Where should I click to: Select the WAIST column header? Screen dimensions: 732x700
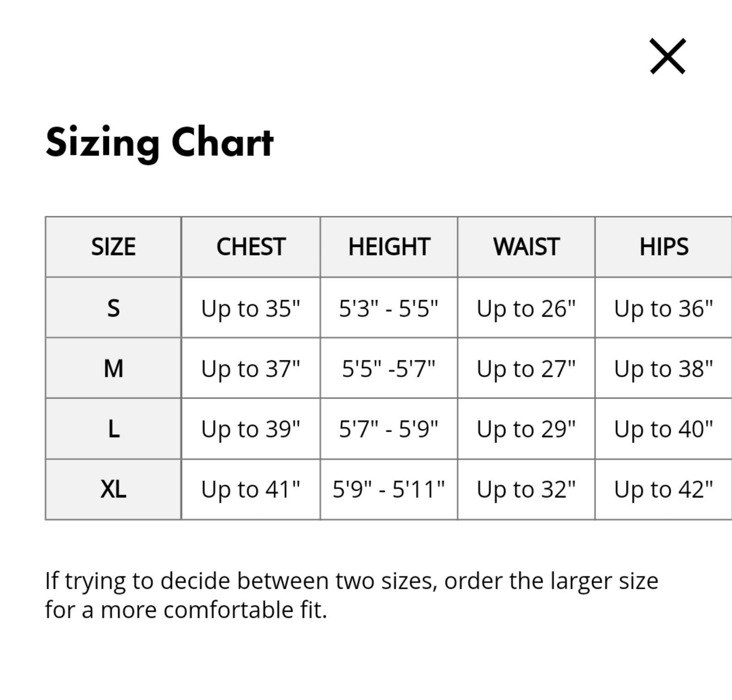tap(526, 247)
